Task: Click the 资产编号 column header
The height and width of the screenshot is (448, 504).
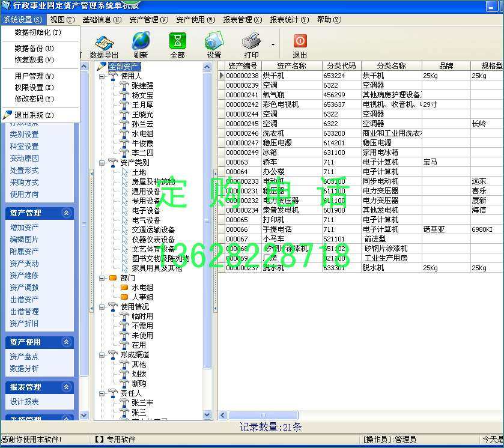Action: click(243, 66)
